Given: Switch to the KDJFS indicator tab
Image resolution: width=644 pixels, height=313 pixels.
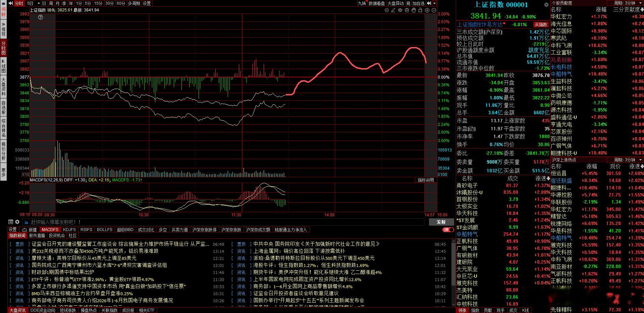Looking at the screenshot, I should point(69,230).
